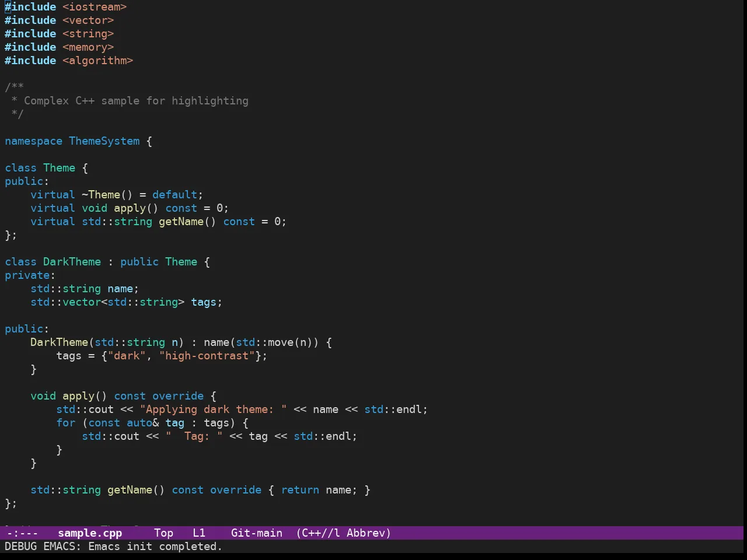Click the 'return' keyword
747x560 pixels.
[x=301, y=490]
